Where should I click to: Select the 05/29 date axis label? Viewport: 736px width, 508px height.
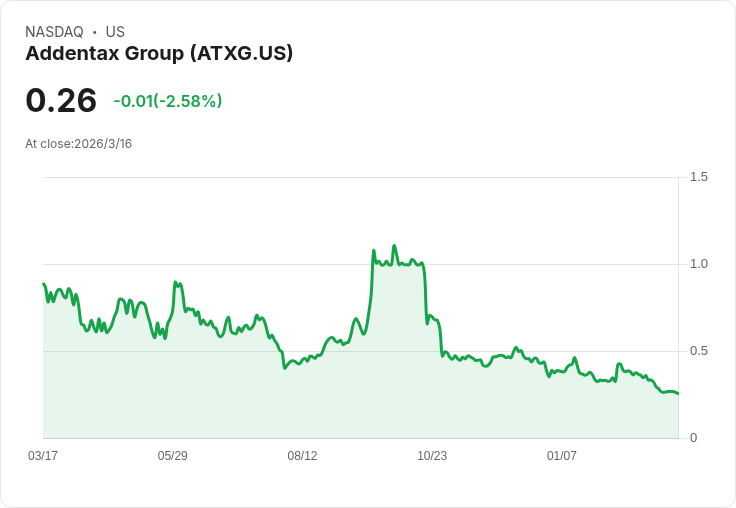coord(173,456)
